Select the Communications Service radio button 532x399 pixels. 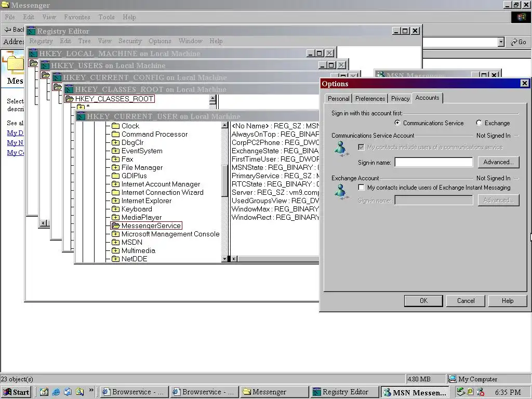click(397, 123)
